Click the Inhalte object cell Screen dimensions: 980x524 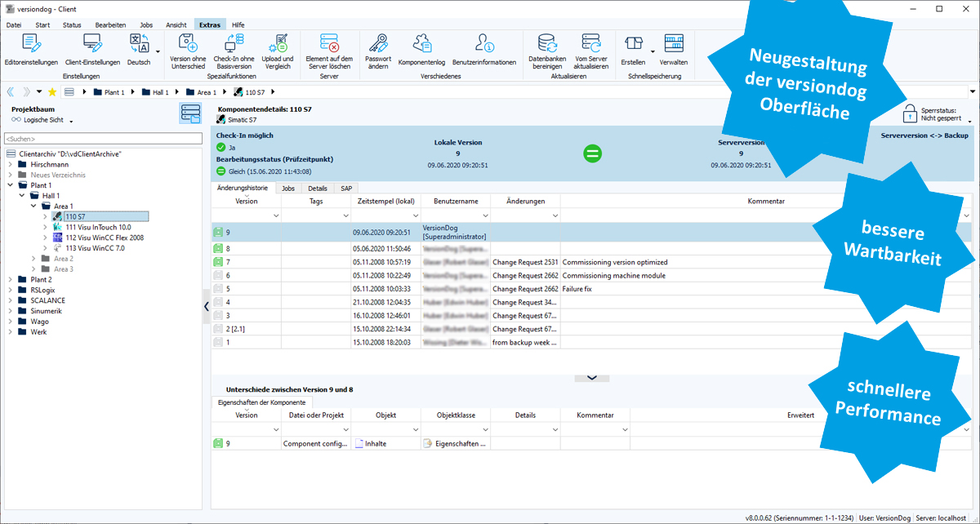coord(386,444)
